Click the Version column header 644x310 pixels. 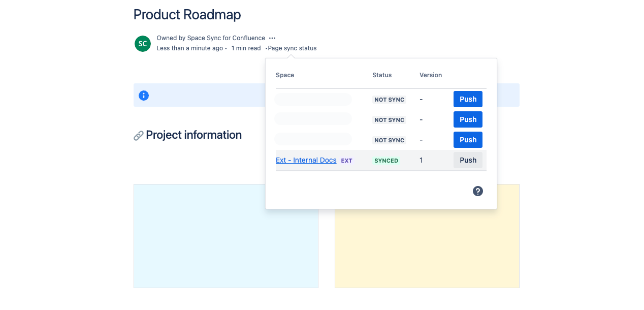431,75
